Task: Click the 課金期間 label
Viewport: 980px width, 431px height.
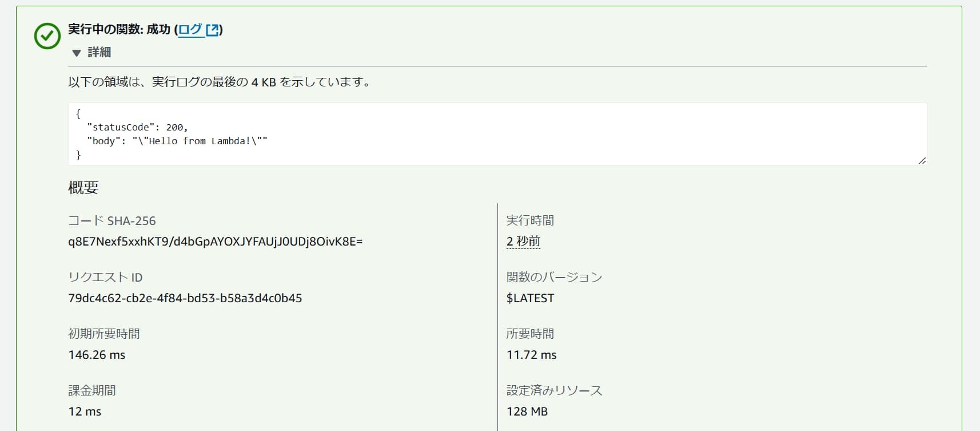Action: point(92,390)
